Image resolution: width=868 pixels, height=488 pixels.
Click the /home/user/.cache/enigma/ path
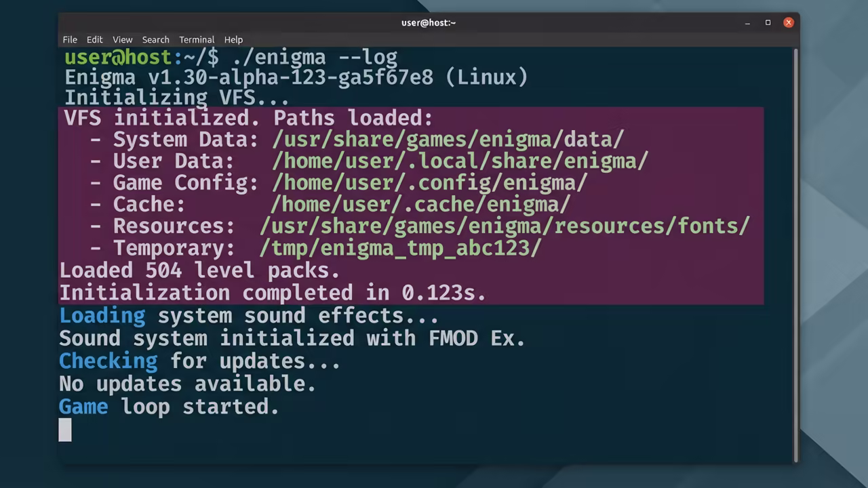click(420, 204)
